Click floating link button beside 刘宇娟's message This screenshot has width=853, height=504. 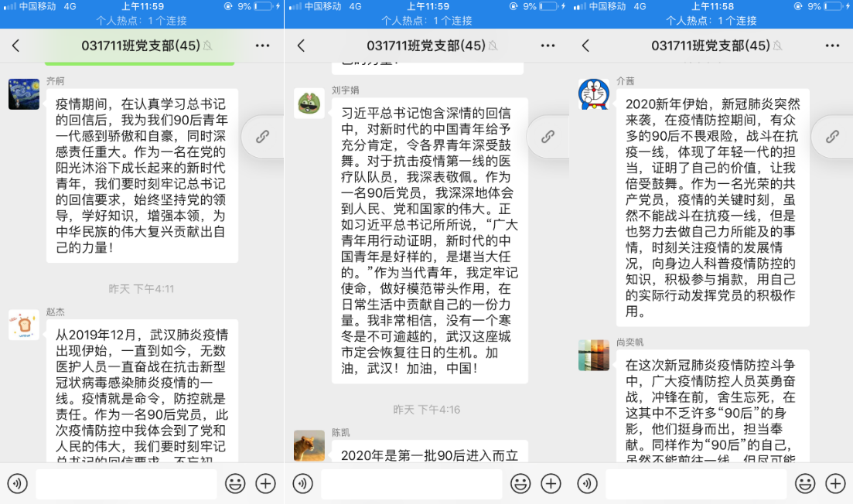click(548, 137)
